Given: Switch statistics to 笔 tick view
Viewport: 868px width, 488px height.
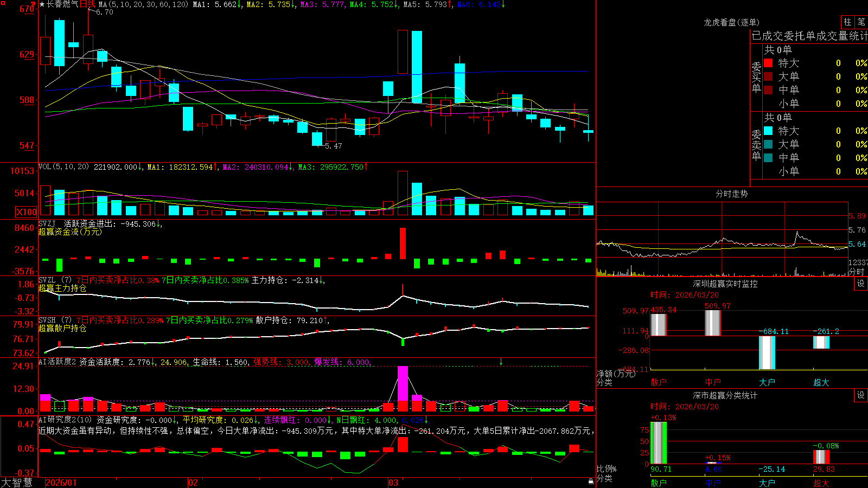Looking at the screenshot, I should 861,22.
